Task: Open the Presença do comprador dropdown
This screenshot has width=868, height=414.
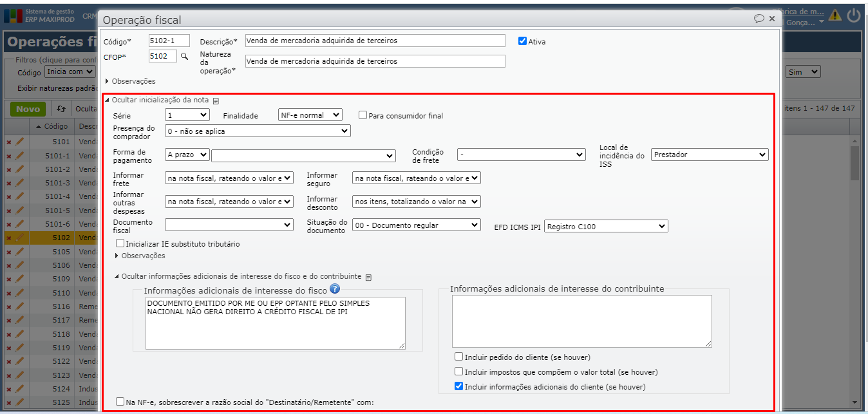Action: click(x=258, y=131)
